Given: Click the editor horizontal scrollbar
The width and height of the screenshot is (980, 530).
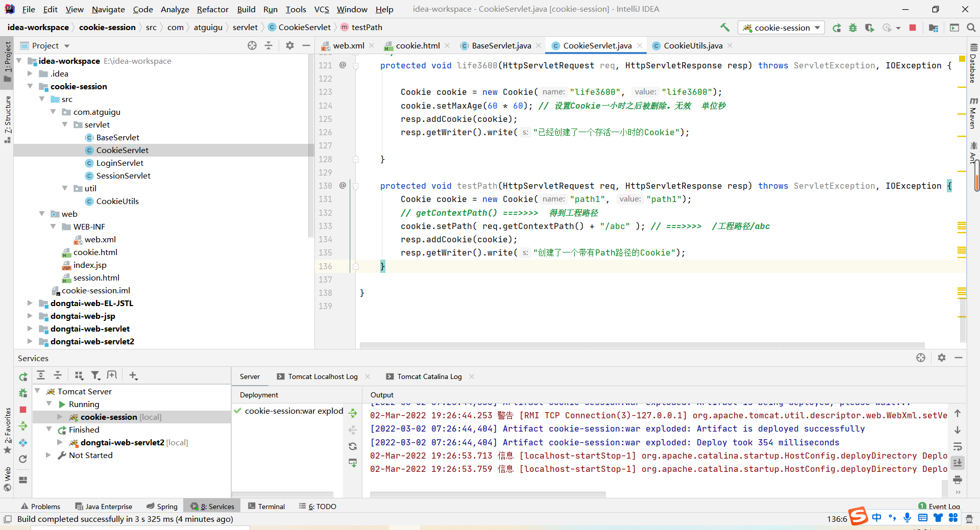Looking at the screenshot, I should click(x=642, y=345).
